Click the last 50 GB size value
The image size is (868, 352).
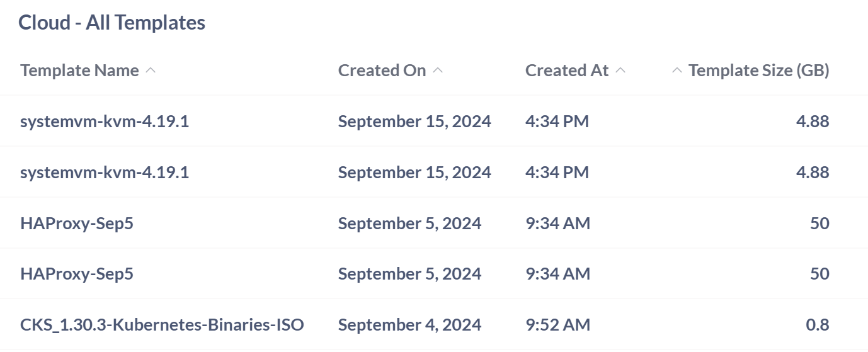pyautogui.click(x=819, y=274)
